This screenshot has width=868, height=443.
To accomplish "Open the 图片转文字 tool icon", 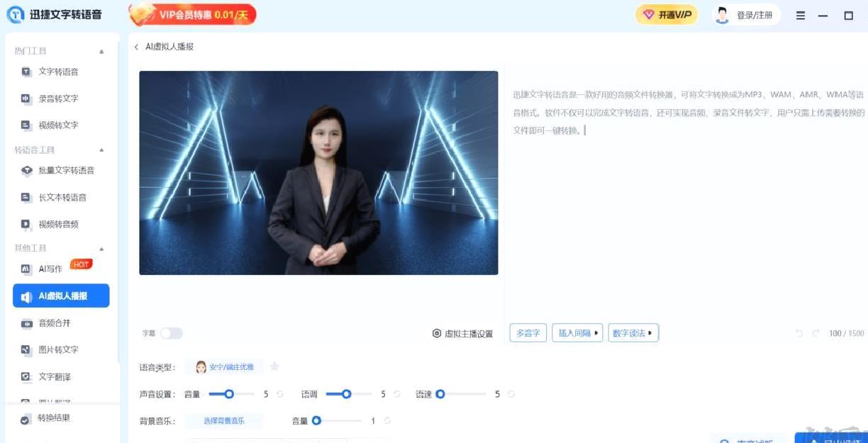I will point(26,350).
